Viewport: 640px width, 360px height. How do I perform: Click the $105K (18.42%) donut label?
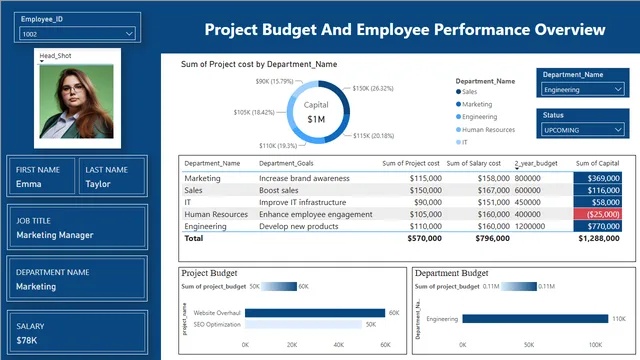(254, 112)
